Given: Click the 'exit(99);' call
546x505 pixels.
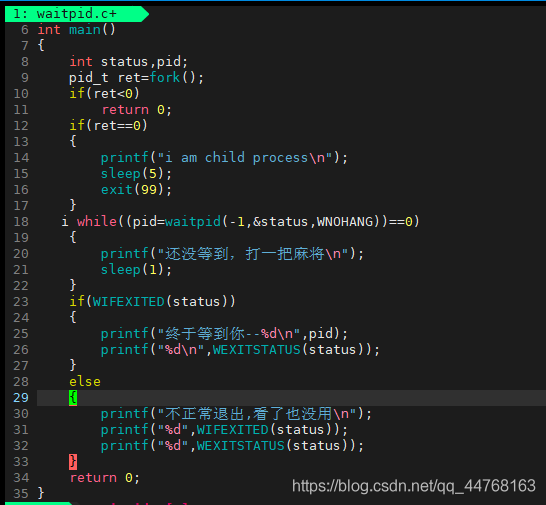Looking at the screenshot, I should click(x=136, y=190).
